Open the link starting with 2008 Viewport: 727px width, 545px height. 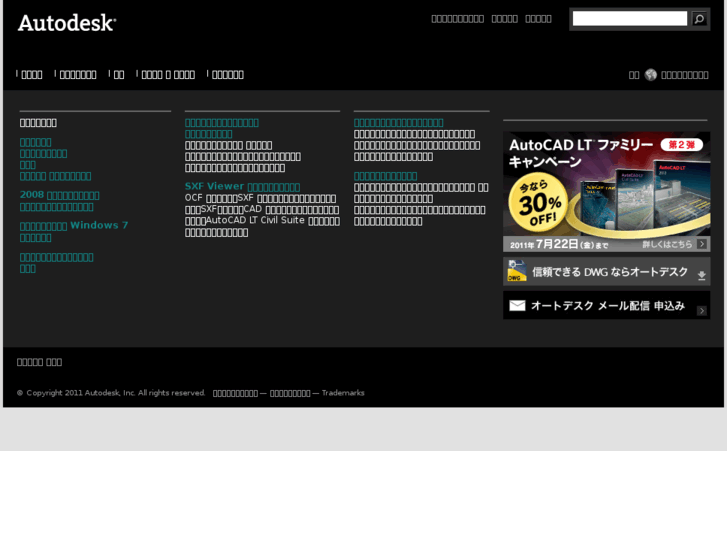click(59, 201)
